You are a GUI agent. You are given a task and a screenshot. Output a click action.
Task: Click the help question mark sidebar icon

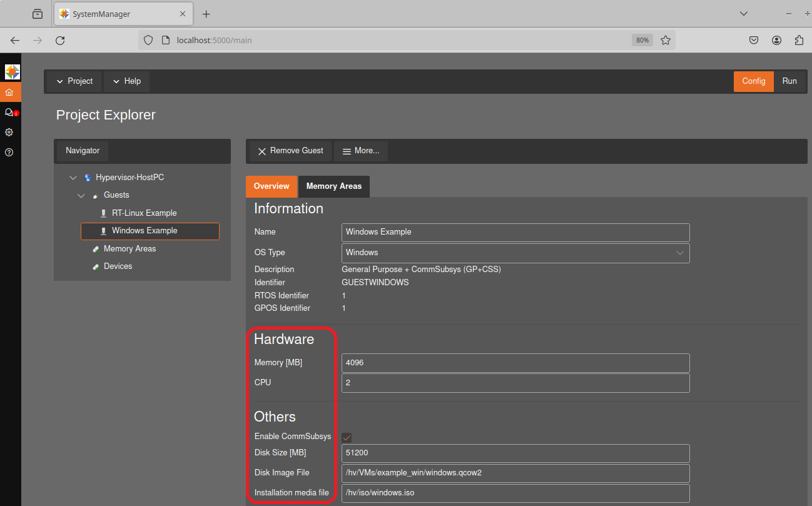coord(9,153)
